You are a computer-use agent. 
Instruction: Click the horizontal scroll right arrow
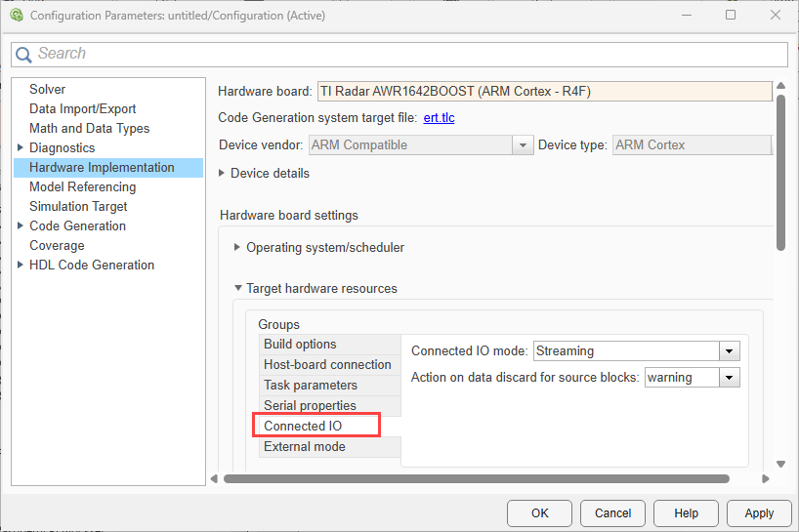tap(765, 478)
